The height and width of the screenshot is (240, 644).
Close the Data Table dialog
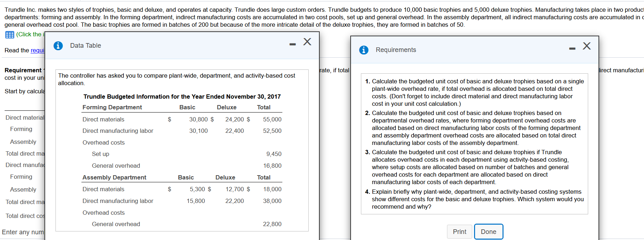coord(307,42)
